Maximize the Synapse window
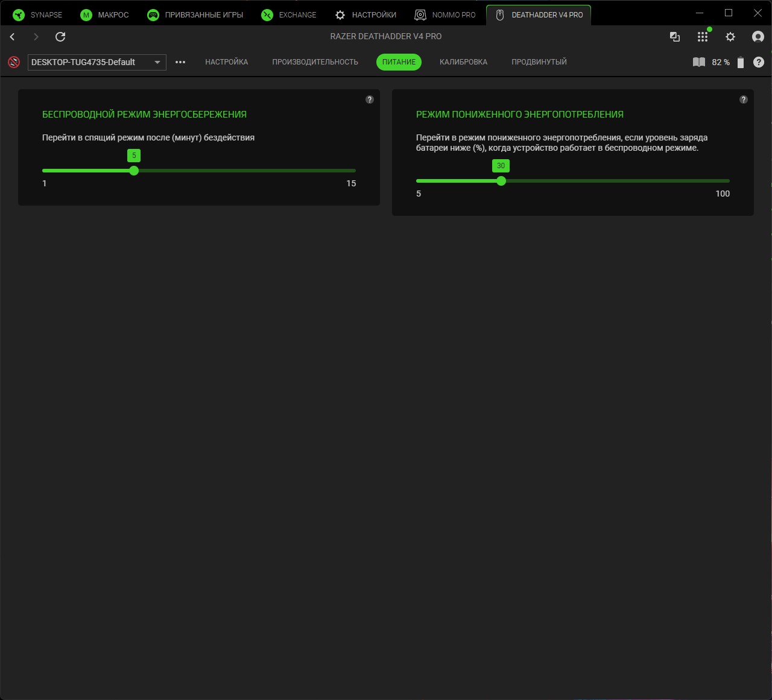The width and height of the screenshot is (772, 700). 729,13
